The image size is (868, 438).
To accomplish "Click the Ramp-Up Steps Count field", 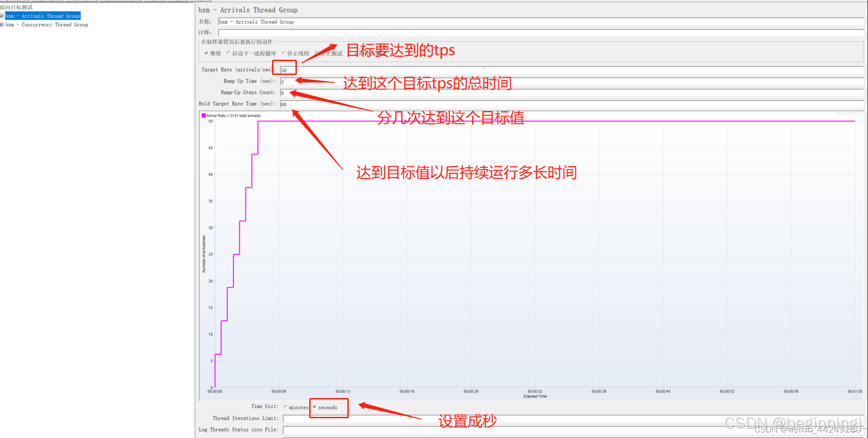I will [x=571, y=93].
